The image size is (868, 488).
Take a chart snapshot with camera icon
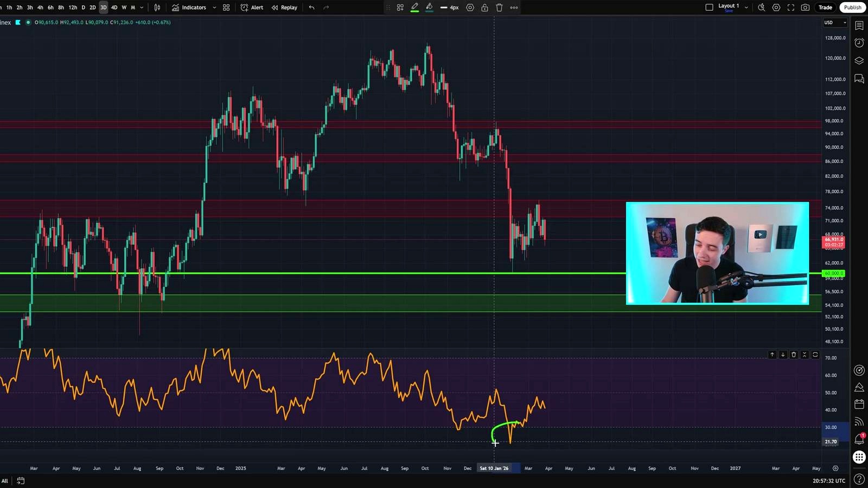click(x=806, y=8)
